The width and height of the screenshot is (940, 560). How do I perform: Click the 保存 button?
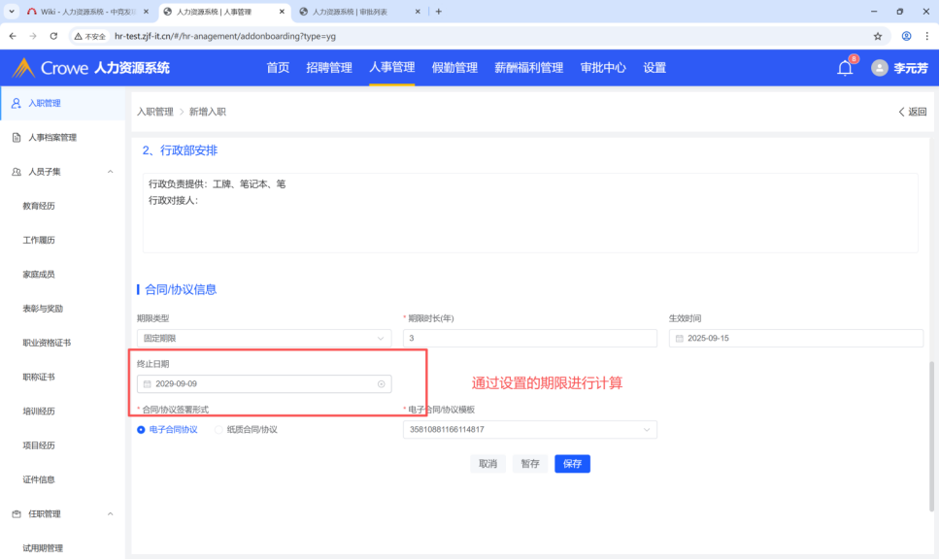[572, 464]
